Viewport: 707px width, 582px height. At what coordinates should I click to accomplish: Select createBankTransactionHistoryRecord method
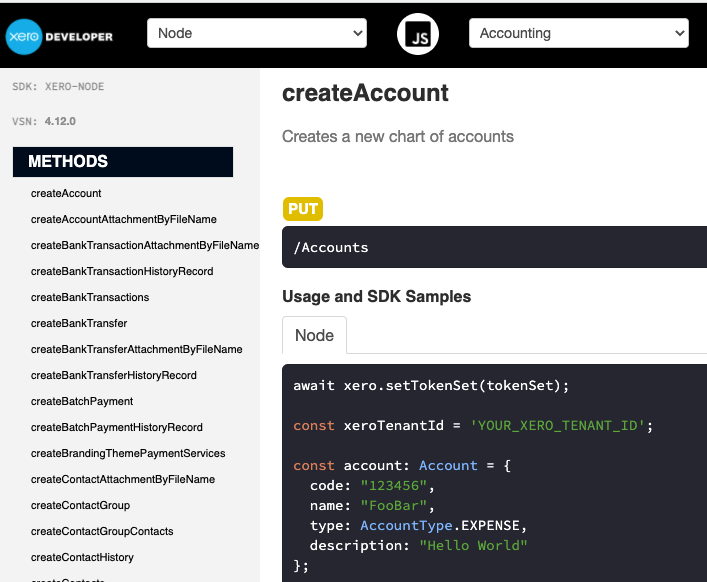coord(121,271)
